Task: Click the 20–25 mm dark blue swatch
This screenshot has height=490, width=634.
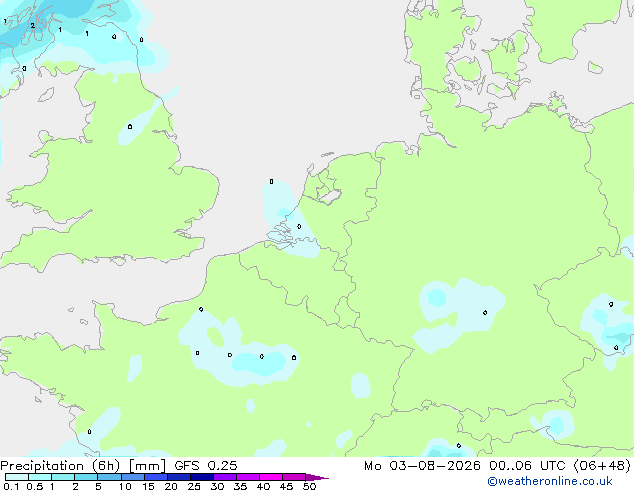Action: [178, 477]
